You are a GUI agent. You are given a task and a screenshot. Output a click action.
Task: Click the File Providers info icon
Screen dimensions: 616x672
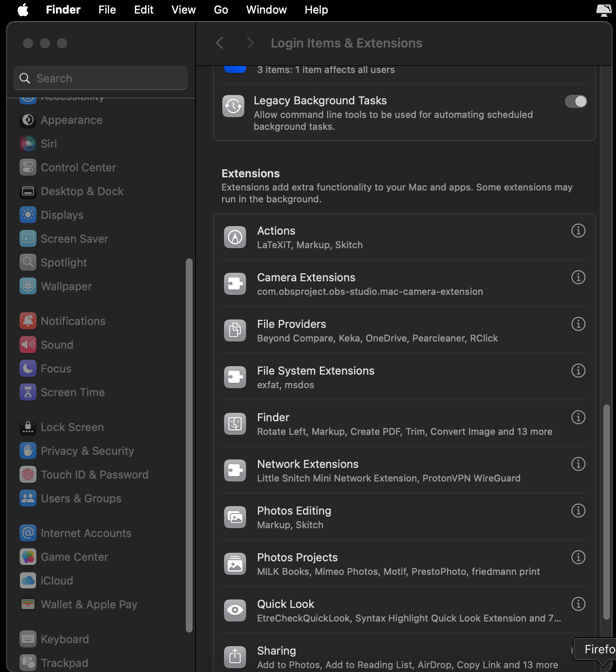(578, 324)
